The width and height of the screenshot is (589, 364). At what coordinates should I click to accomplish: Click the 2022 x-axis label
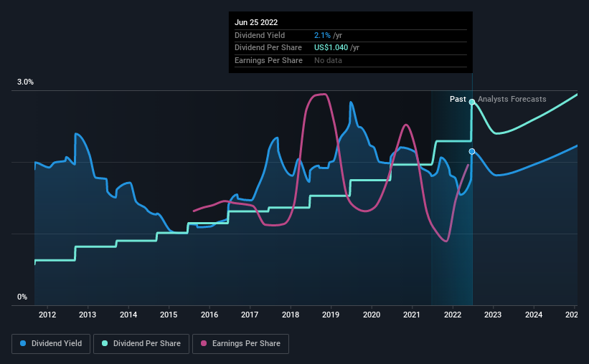pos(453,315)
